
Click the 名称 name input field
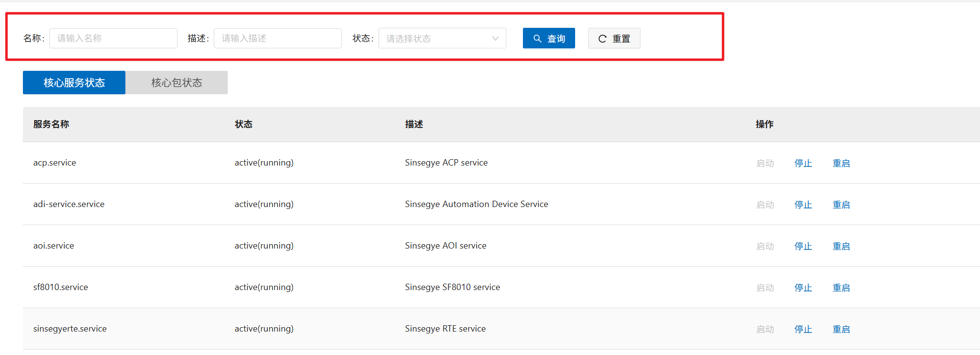click(x=113, y=39)
